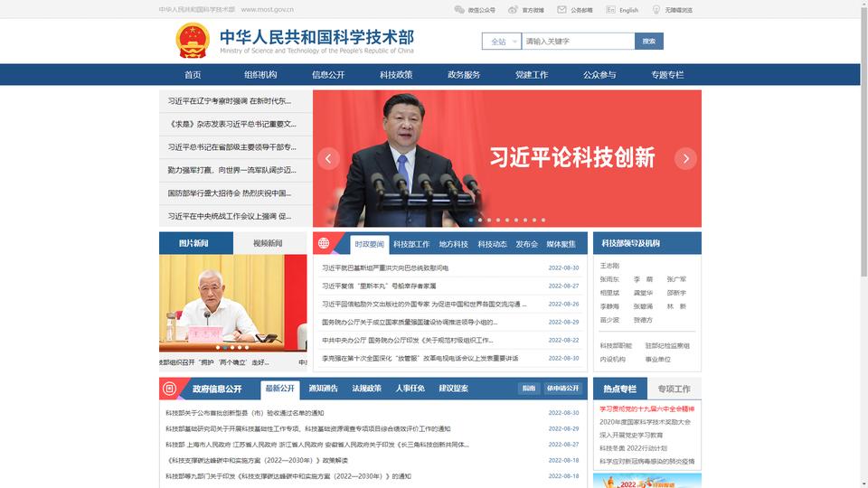This screenshot has height=488, width=868.
Task: Switch to the 视频新闻 tab
Action: pos(269,243)
